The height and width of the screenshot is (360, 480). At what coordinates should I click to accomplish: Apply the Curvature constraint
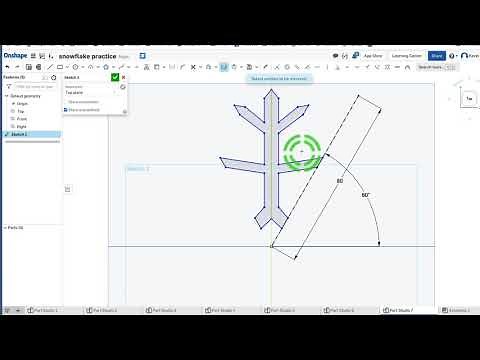(x=407, y=67)
